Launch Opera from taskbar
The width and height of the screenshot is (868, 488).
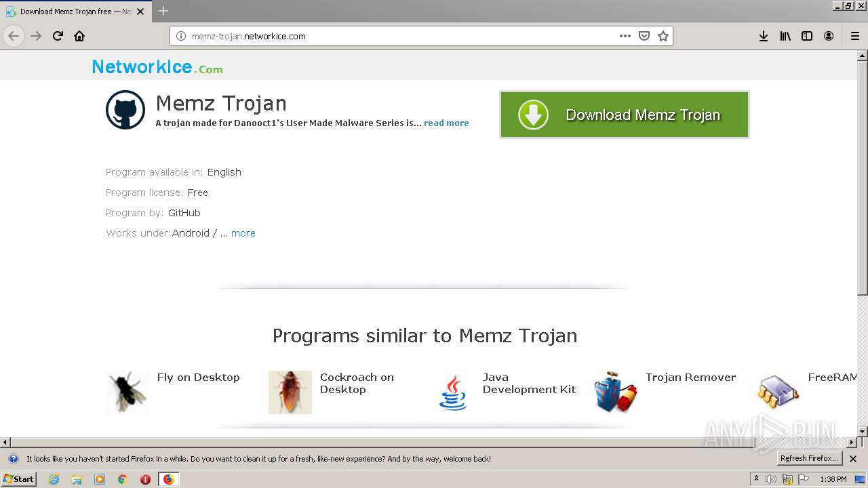click(145, 479)
